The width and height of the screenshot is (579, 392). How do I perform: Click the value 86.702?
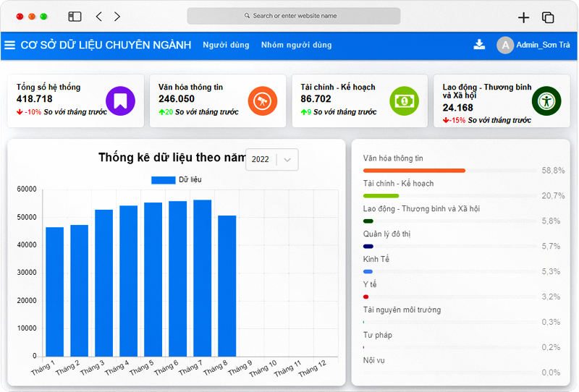316,99
